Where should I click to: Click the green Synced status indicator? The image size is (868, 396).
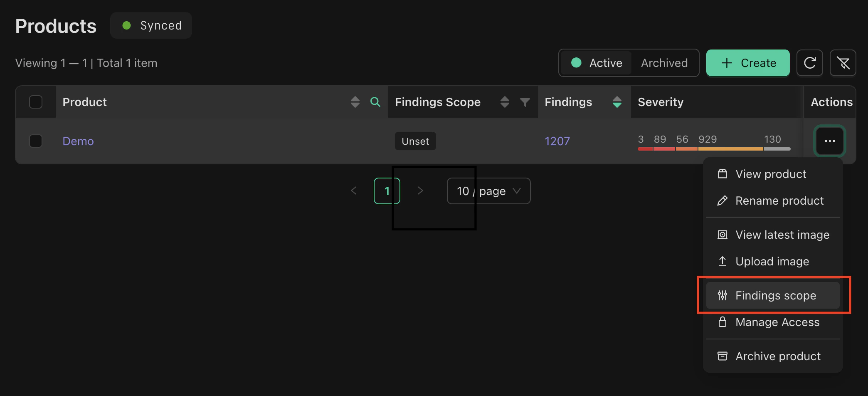[x=151, y=25]
